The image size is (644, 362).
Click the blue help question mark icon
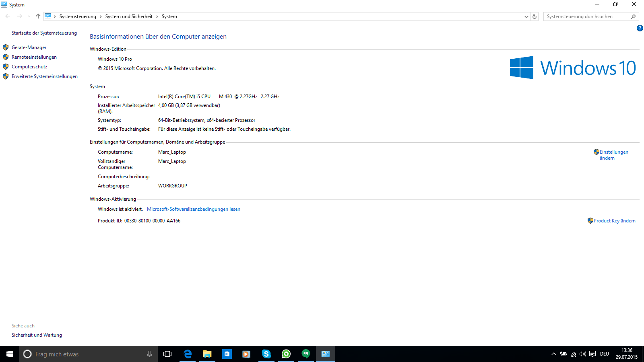tap(640, 28)
